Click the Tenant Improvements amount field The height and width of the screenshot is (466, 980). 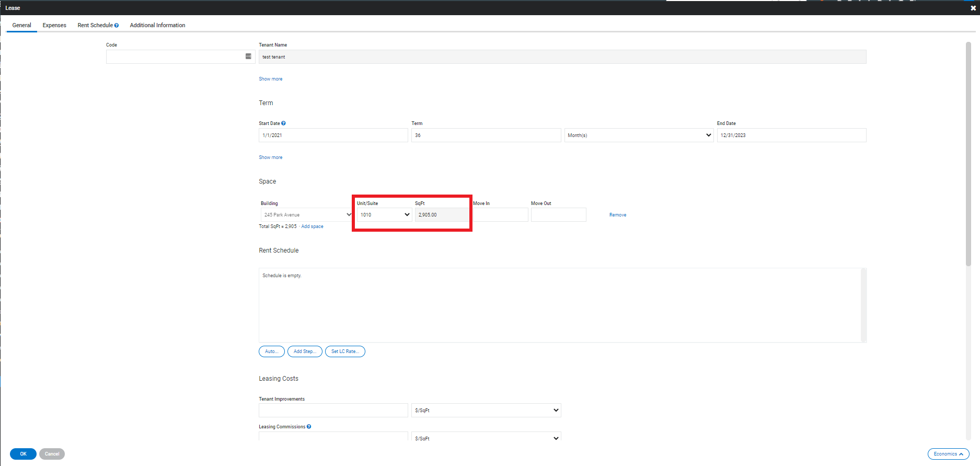333,410
